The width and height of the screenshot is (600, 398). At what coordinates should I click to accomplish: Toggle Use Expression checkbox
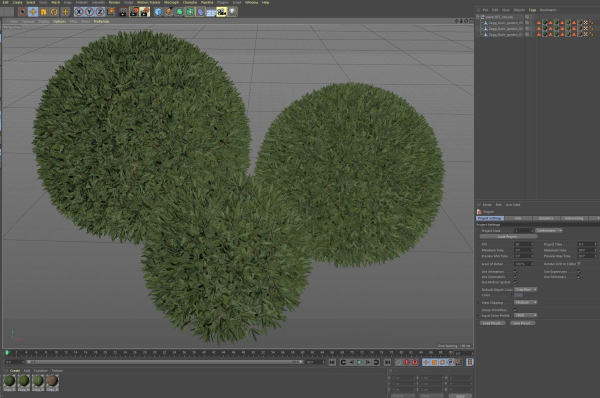(579, 271)
